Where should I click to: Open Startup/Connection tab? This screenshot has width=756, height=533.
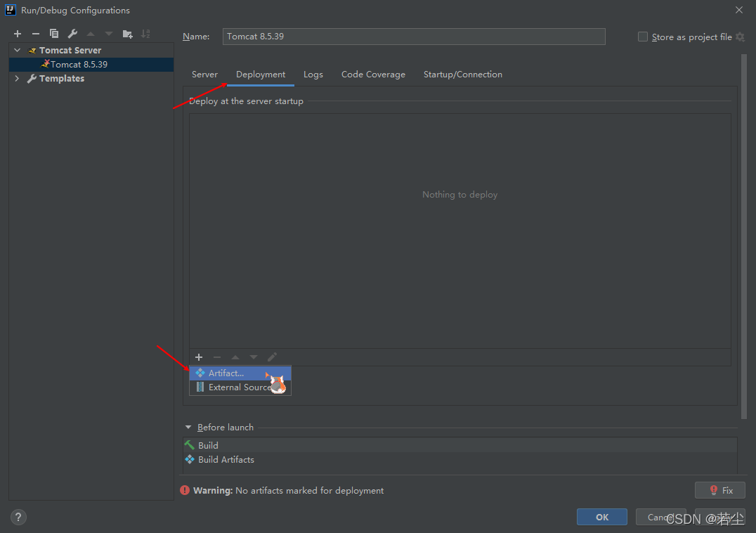(x=462, y=75)
